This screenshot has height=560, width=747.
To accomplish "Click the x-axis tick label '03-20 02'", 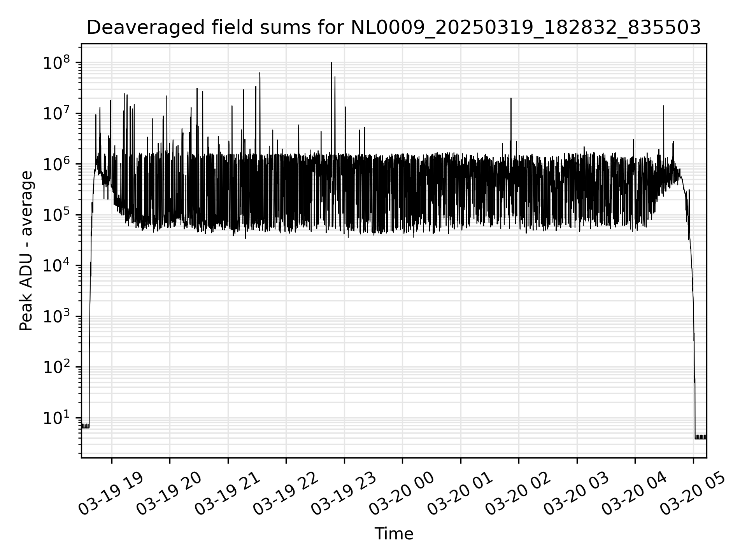I will click(518, 494).
